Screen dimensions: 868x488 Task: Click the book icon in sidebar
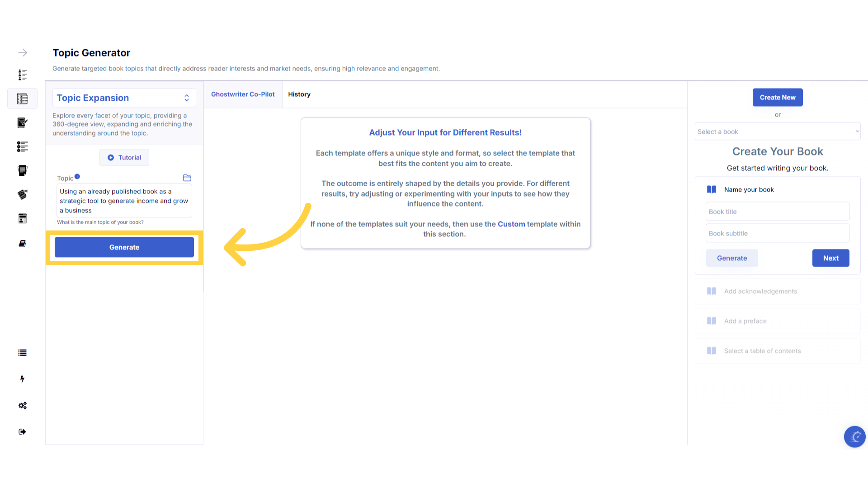(22, 244)
